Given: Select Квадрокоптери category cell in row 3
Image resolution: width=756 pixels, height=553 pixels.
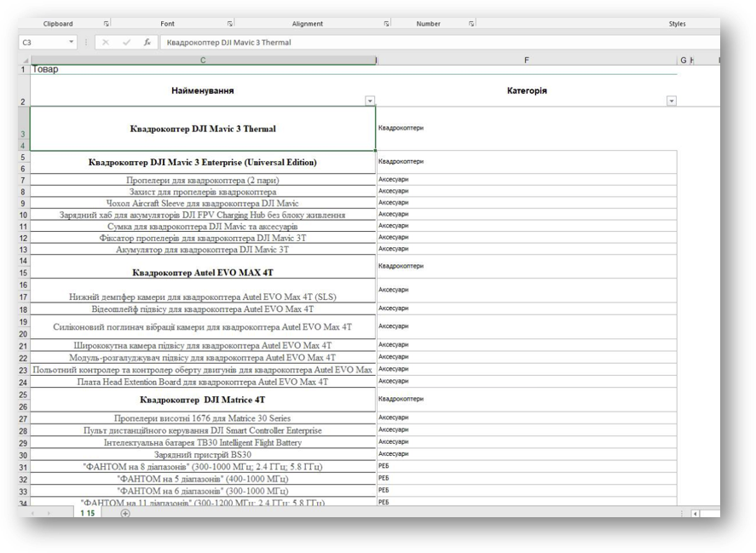Looking at the screenshot, I should tap(527, 129).
